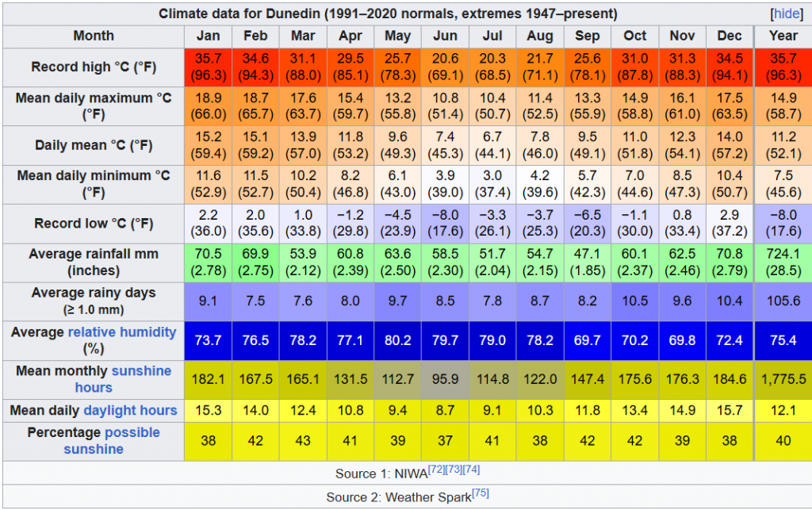Select the Nov column header
The height and width of the screenshot is (510, 812).
pos(682,36)
